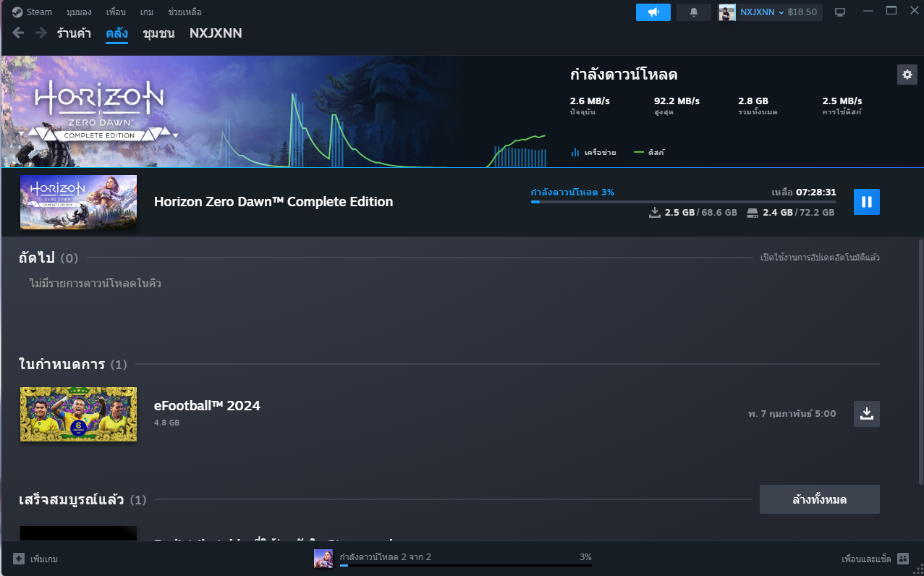Go back with the left arrow

pos(18,33)
